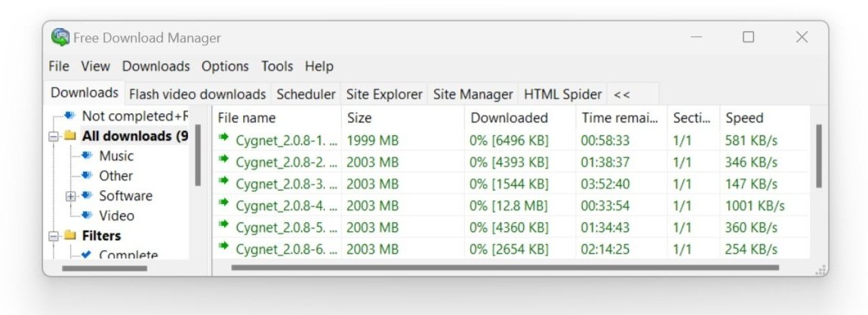Select the Video tree item
868x315 pixels.
117,216
